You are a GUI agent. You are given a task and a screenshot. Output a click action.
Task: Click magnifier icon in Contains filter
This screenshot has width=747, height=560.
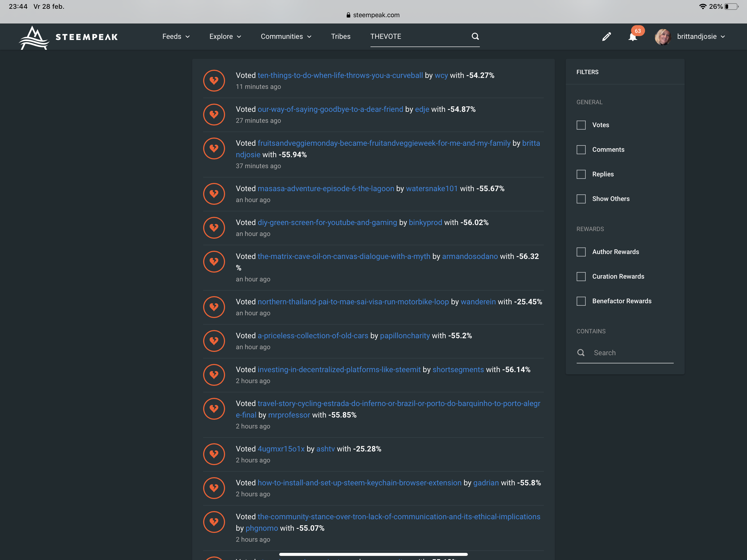coord(581,353)
